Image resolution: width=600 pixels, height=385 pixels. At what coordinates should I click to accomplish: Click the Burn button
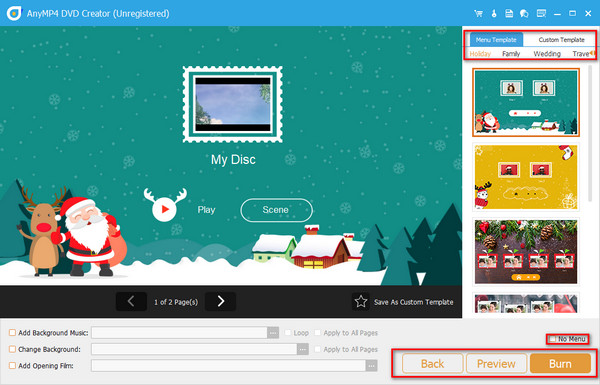coord(560,364)
